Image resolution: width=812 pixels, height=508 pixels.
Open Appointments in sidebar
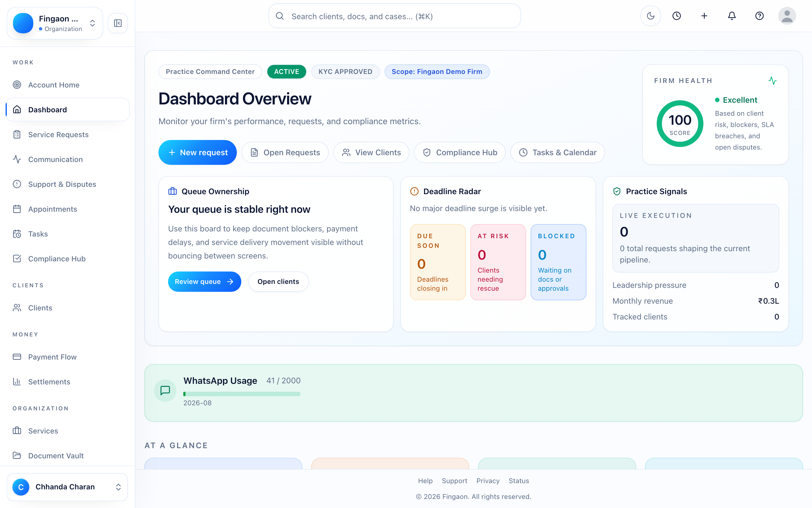67,209
